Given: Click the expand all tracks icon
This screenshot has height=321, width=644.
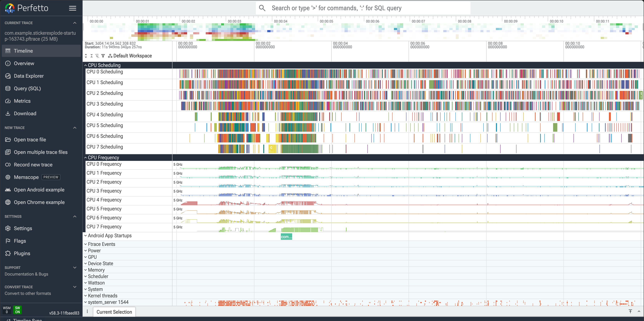Looking at the screenshot, I should tap(86, 56).
